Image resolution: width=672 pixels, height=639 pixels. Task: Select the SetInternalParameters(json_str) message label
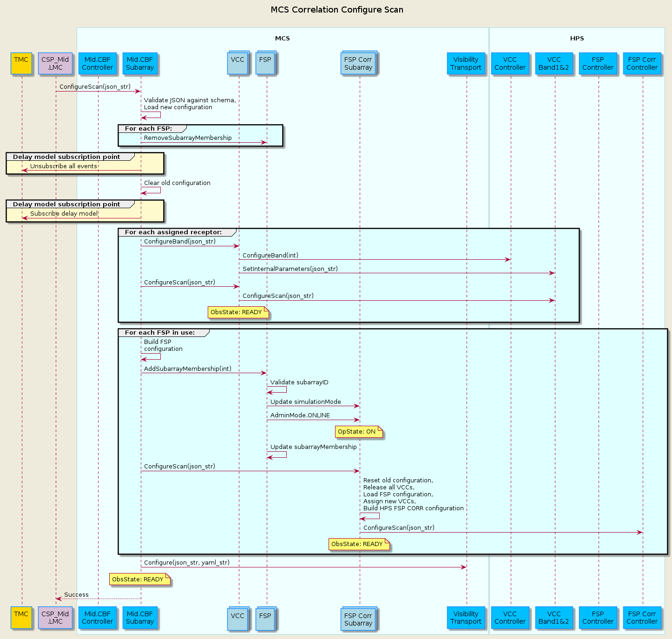pos(290,269)
